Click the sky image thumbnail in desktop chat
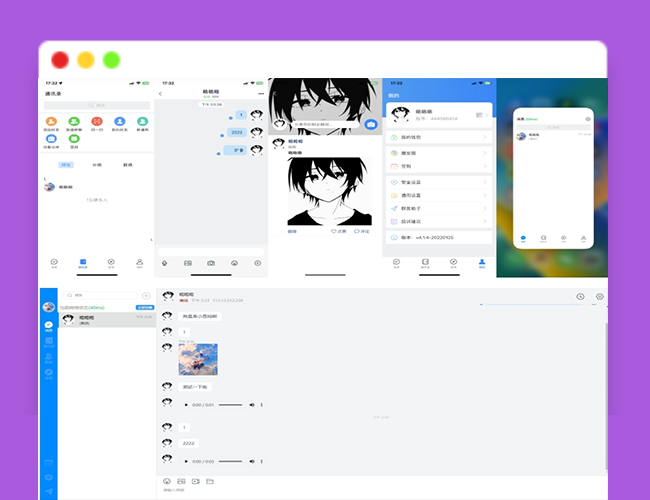This screenshot has height=500, width=650. tap(198, 358)
